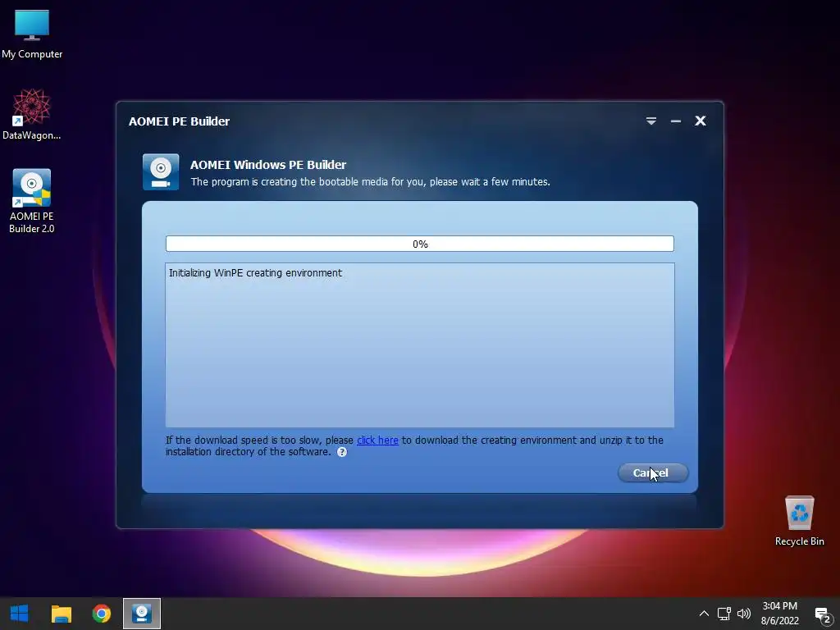Click the taskbar clock showing 3:04 PM

pyautogui.click(x=779, y=614)
